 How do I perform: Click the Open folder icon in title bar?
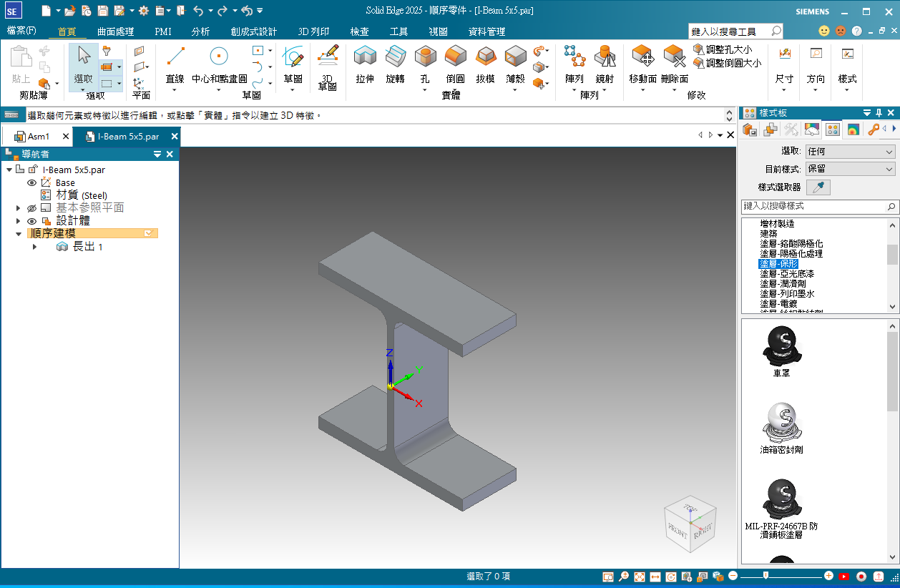click(x=69, y=11)
